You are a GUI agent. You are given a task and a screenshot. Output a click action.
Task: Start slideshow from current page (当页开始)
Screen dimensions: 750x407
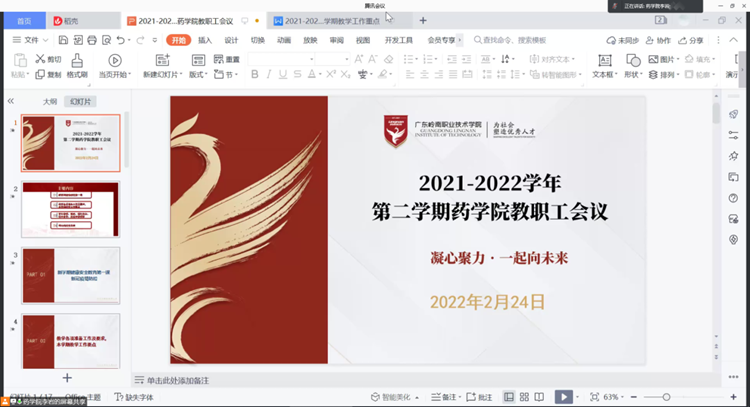tap(114, 66)
